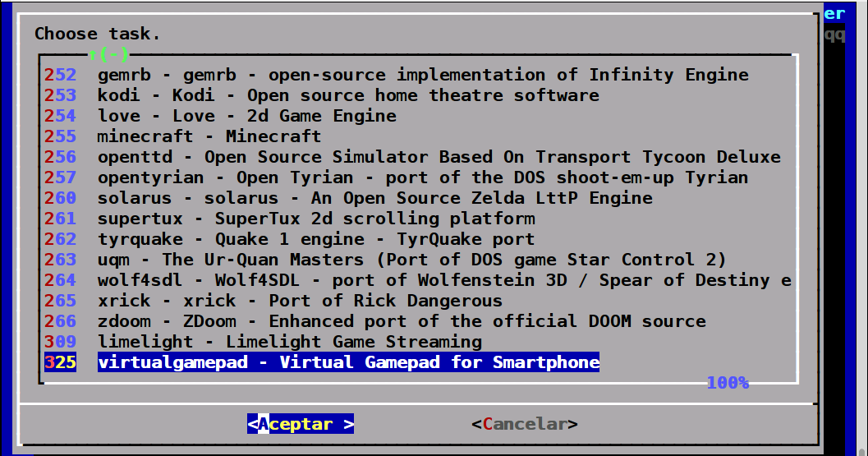Image resolution: width=868 pixels, height=456 pixels.
Task: Choose entry 263 uqm Ur-Quan Masters
Action: click(385, 260)
